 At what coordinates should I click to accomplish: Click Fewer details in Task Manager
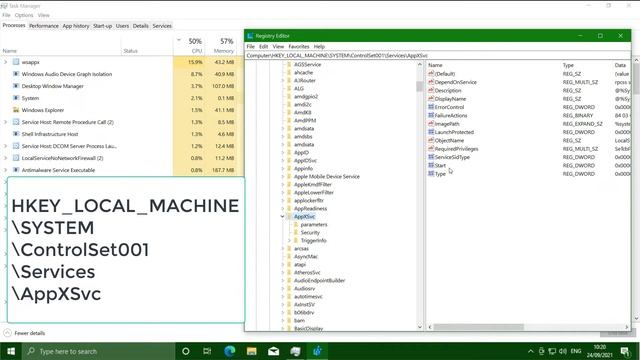pyautogui.click(x=24, y=333)
